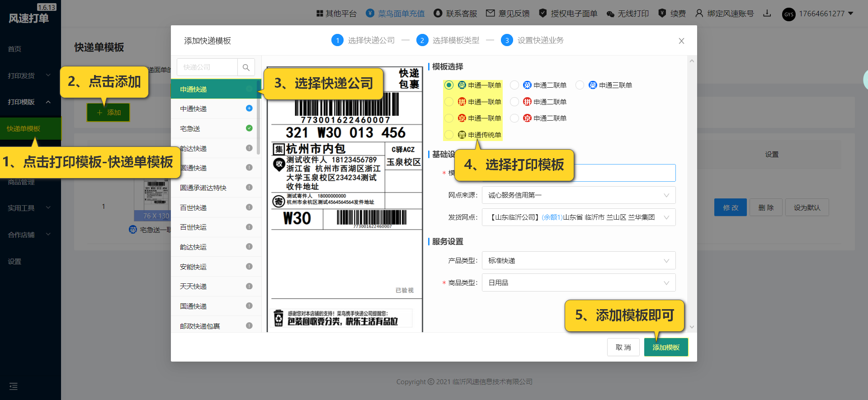Click the settings panel scroll-up arrow

pos(692,61)
